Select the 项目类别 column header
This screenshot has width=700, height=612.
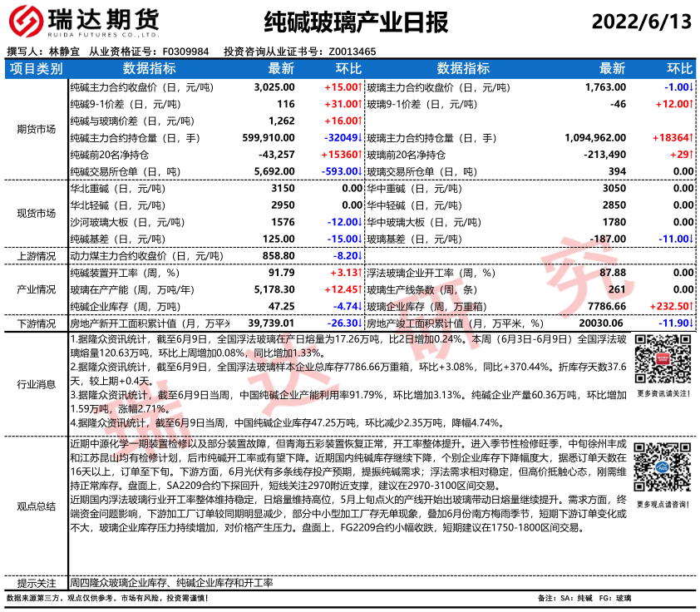tap(36, 68)
